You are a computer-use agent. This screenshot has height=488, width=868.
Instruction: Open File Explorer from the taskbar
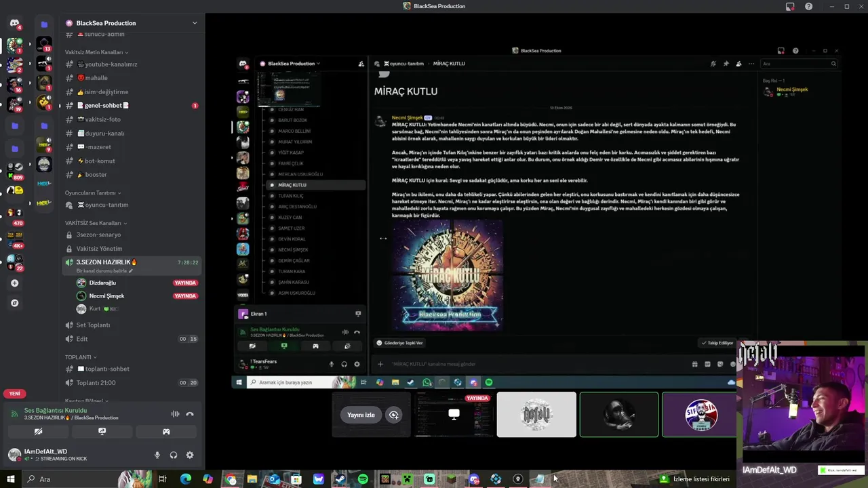click(x=252, y=479)
